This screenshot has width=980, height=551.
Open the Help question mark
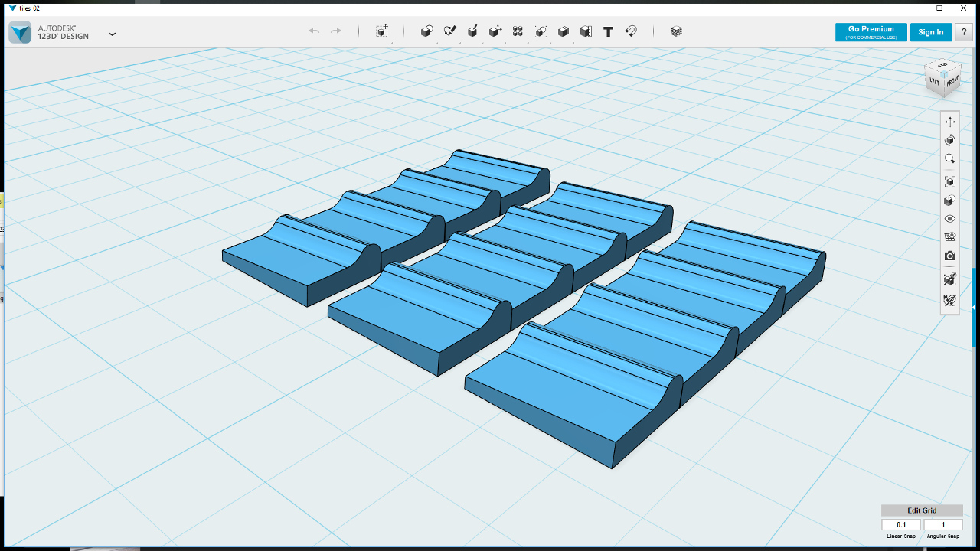pos(963,32)
